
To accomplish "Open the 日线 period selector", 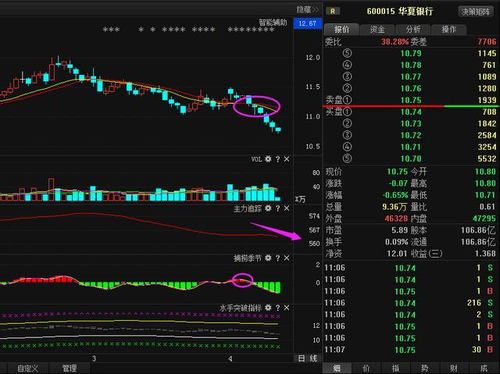I will point(307,358).
